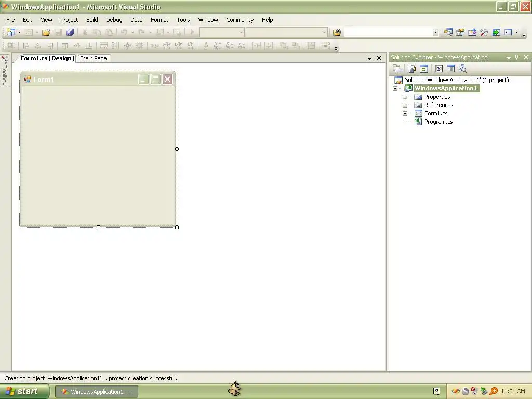The width and height of the screenshot is (532, 399).
Task: Open the auto-hidden Toolbox side tab
Action: 5,71
